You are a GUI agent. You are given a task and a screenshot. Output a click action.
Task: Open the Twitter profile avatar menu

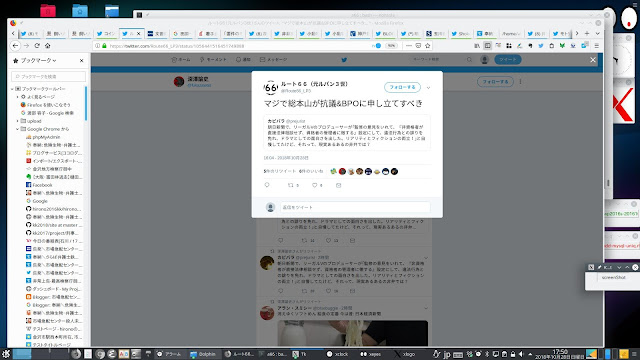click(484, 60)
